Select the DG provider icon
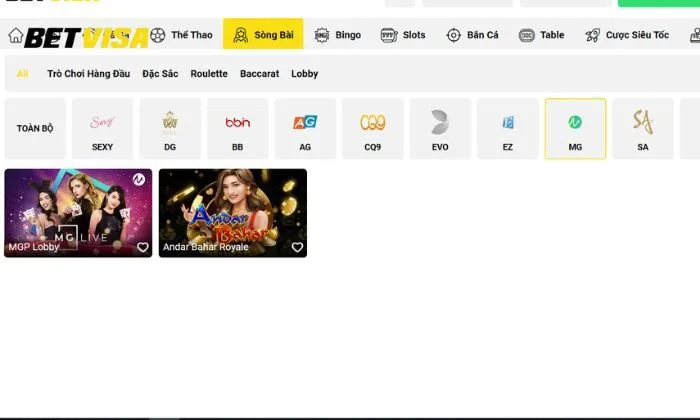 pos(170,128)
